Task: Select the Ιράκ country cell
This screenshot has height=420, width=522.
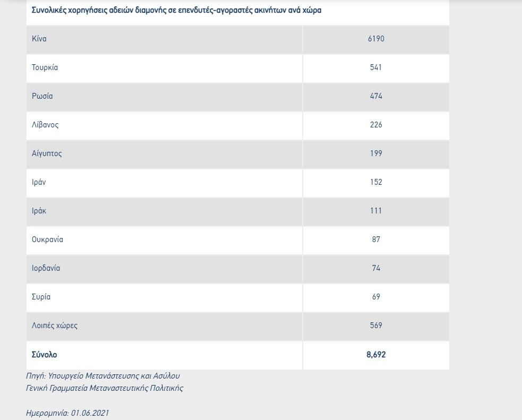Action: [39, 211]
